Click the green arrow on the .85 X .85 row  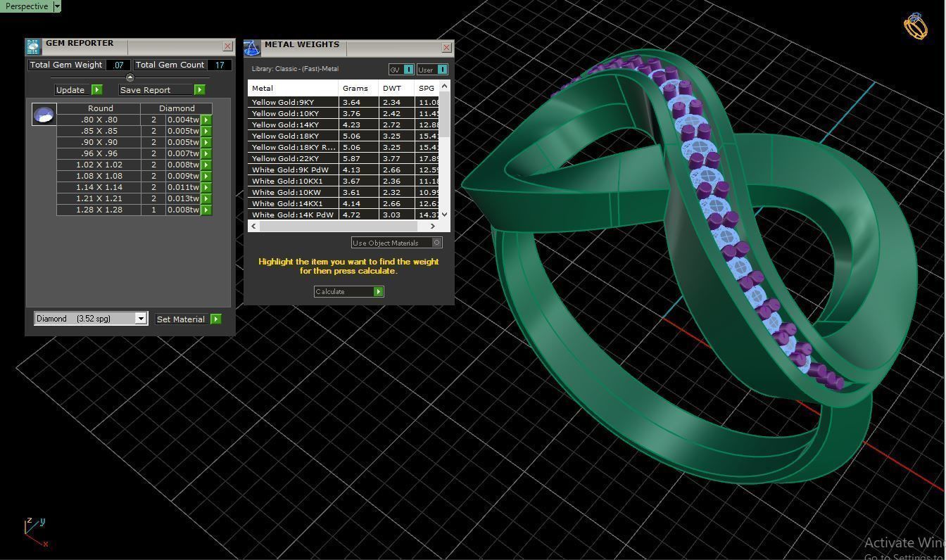click(206, 132)
